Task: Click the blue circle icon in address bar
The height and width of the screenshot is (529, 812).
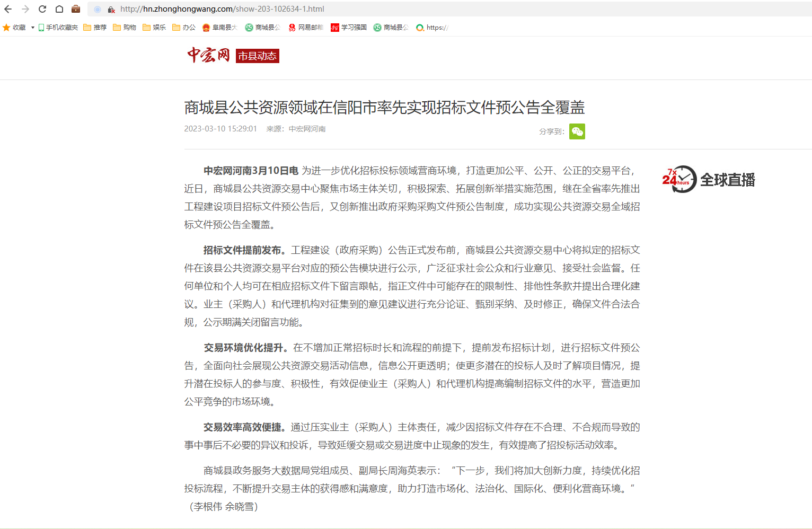Action: point(98,9)
